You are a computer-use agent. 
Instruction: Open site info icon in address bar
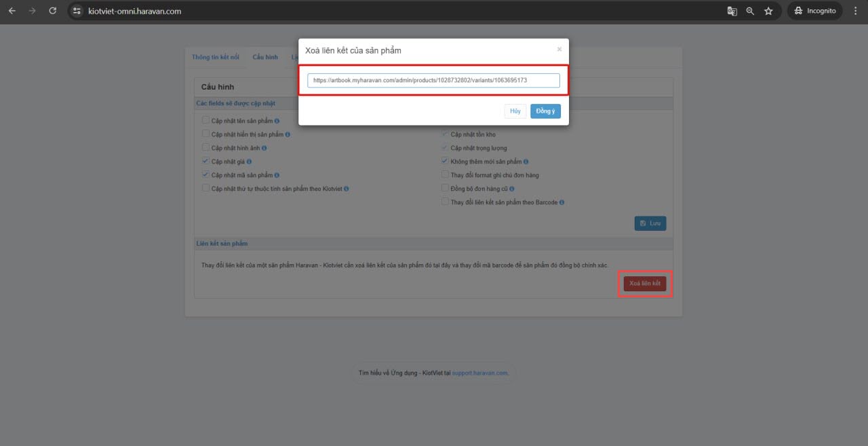[x=77, y=11]
